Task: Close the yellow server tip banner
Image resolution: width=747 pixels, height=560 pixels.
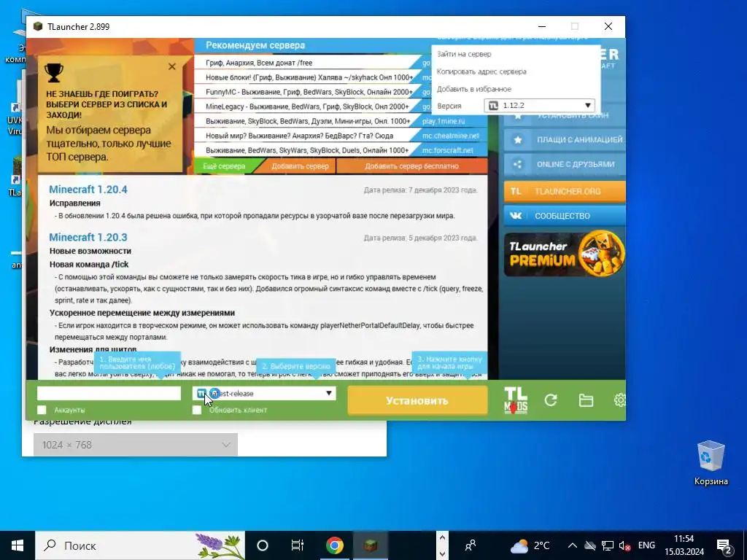Action: [x=172, y=66]
